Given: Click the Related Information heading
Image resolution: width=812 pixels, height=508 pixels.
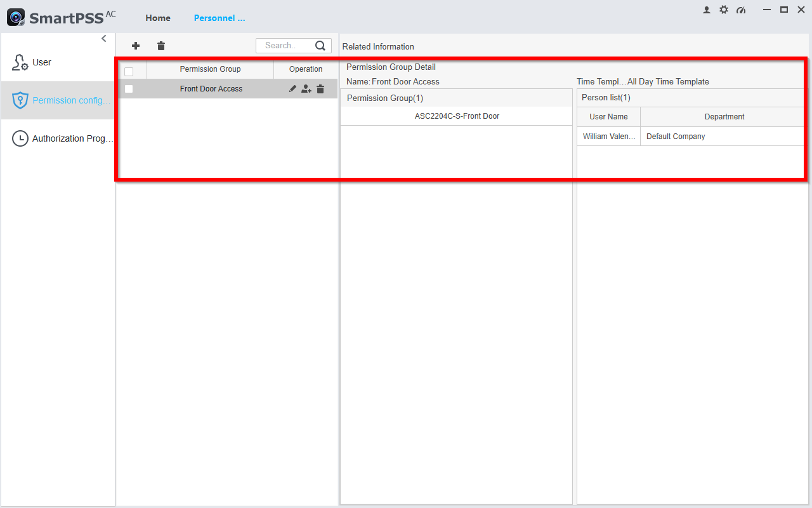Looking at the screenshot, I should click(378, 46).
